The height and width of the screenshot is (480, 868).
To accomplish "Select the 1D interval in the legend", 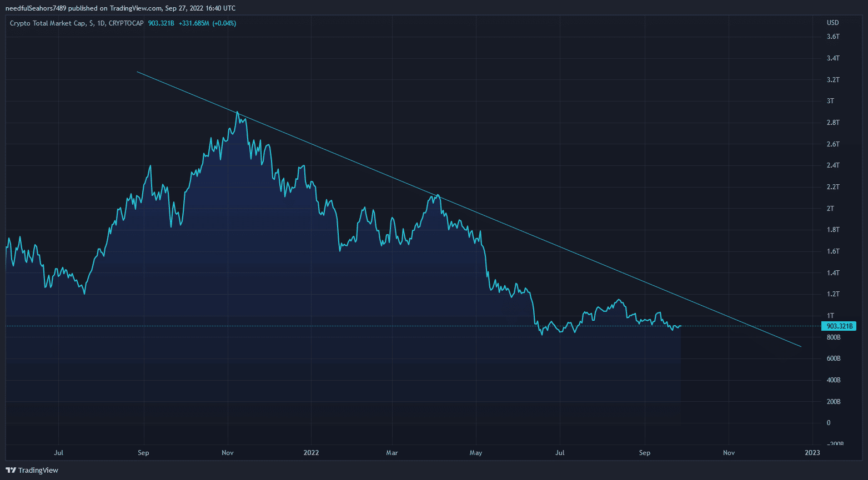I will [101, 23].
